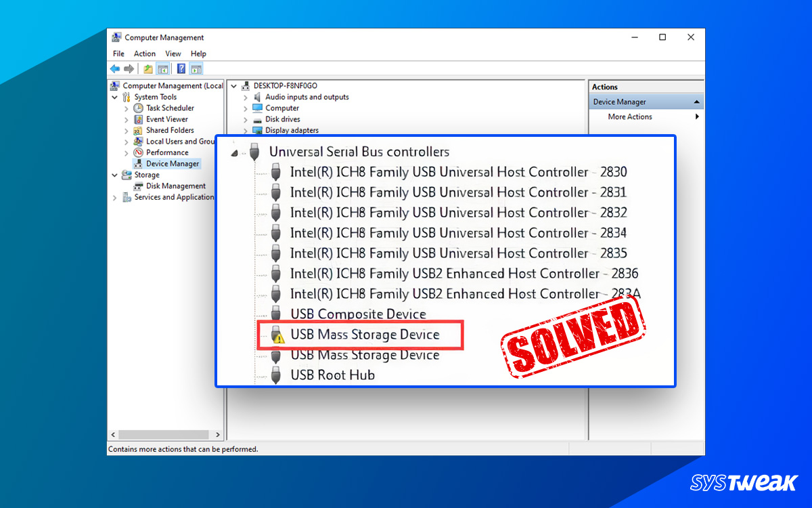Open Help using the toolbar question mark icon
This screenshot has height=508, width=812.
click(x=181, y=68)
